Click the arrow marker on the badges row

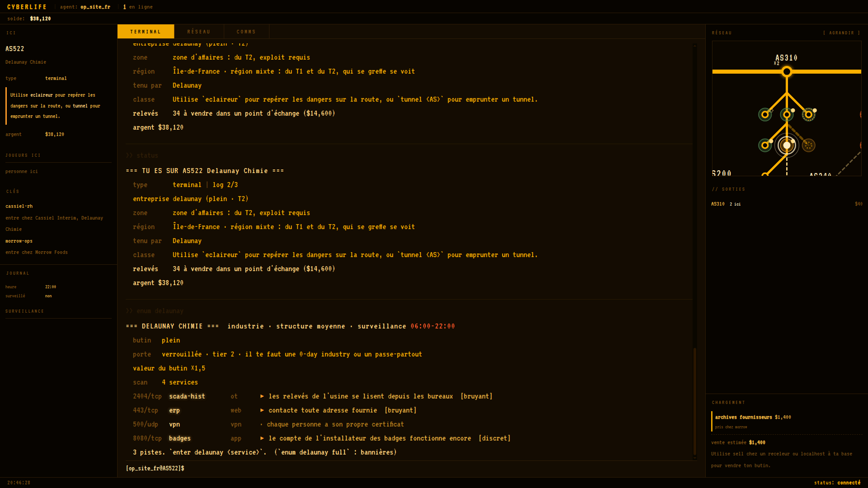click(x=262, y=438)
